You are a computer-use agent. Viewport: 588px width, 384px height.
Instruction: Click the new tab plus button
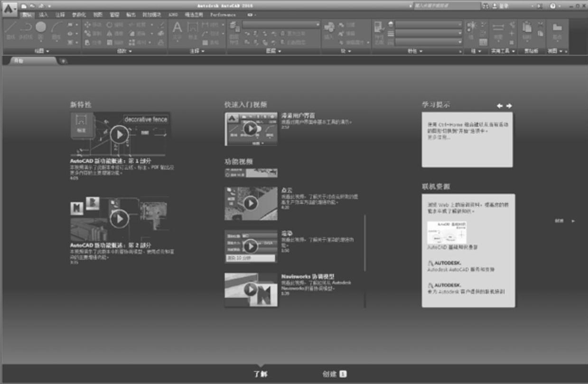[64, 61]
